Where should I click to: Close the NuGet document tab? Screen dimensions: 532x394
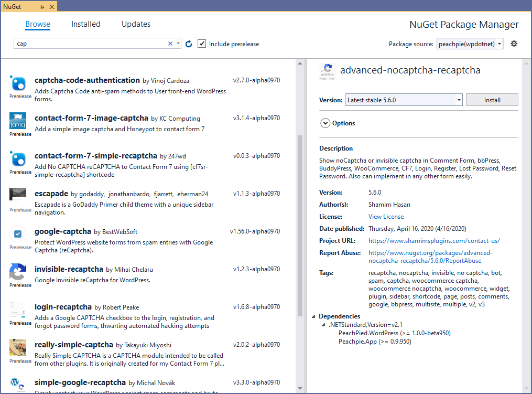click(51, 7)
